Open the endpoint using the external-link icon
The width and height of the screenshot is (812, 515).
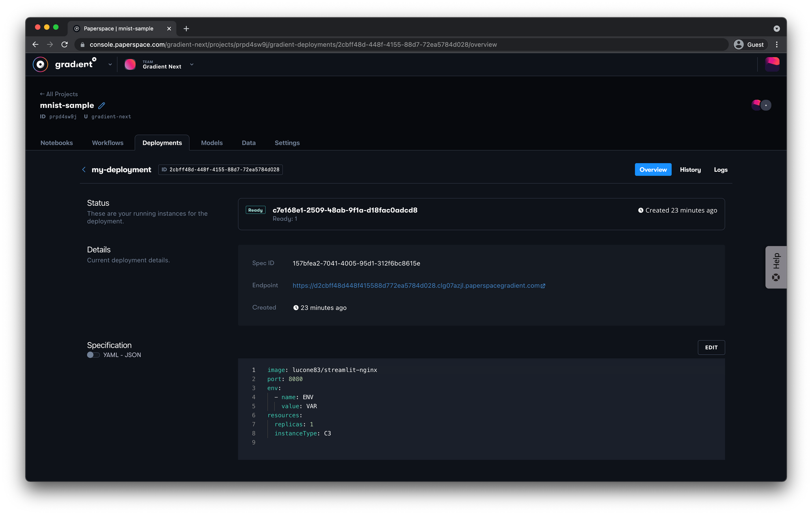(544, 286)
